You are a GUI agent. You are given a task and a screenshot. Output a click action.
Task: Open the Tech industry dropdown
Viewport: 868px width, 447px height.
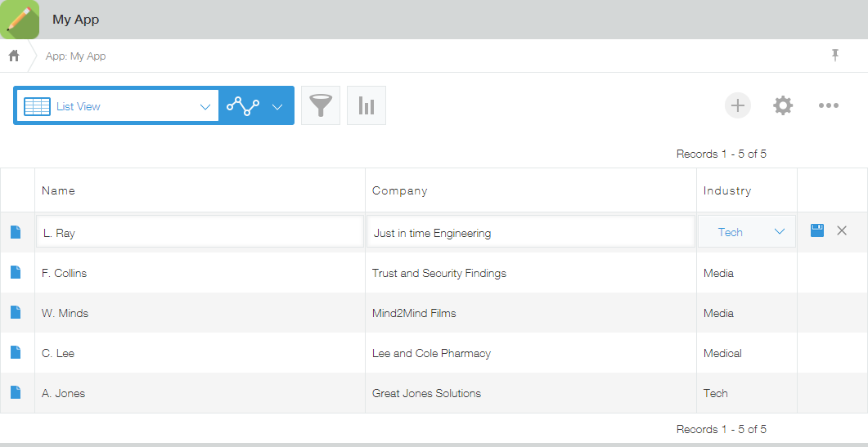tap(747, 232)
